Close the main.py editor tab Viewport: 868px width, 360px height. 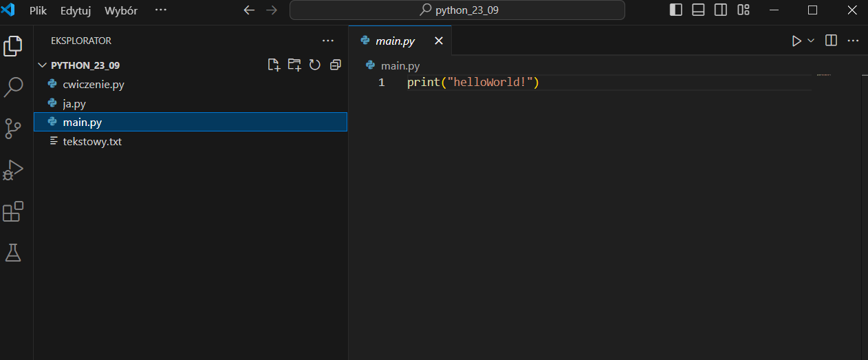point(439,41)
